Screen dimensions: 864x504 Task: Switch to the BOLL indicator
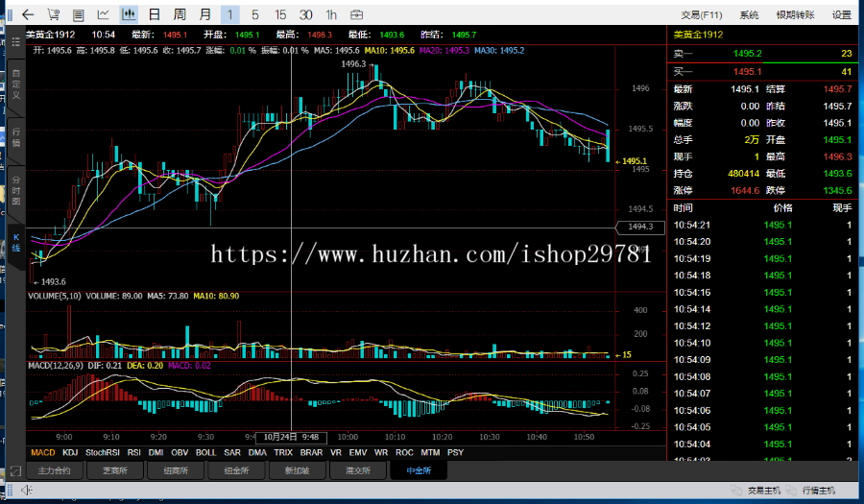coord(206,453)
